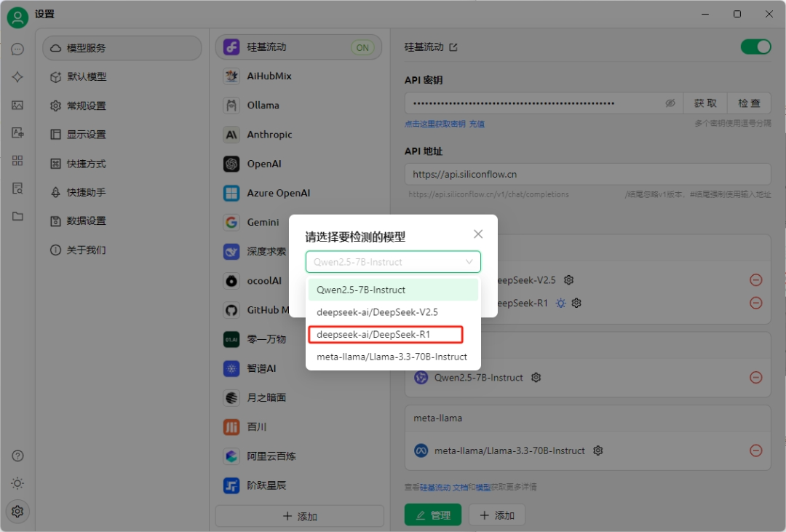
Task: Open the translate sidebar icon
Action: tap(17, 132)
